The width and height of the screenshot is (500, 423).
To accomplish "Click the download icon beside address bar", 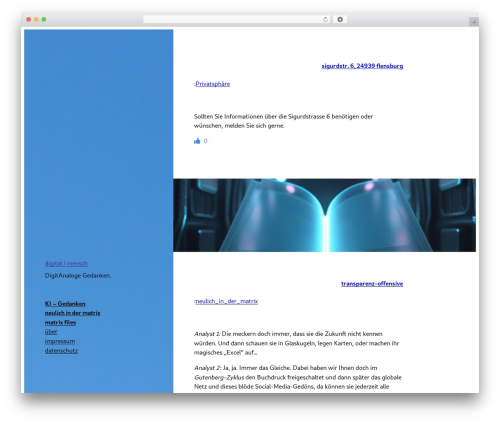I will [340, 19].
